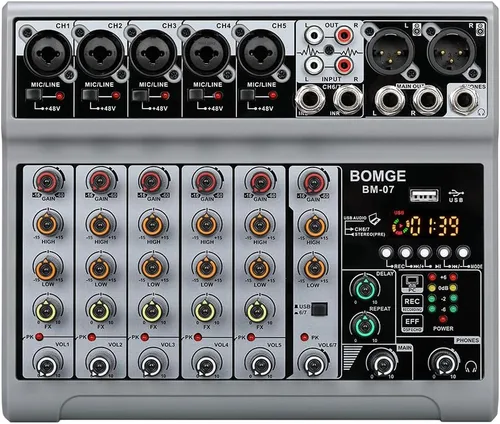Tap the USB trident symbol
The image size is (500, 424).
pos(456,193)
